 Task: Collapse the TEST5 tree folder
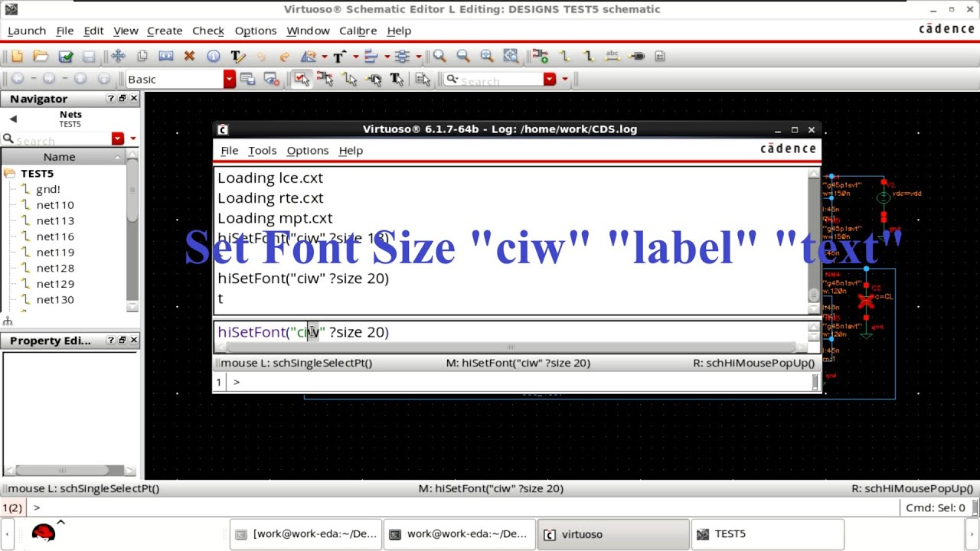coord(10,173)
